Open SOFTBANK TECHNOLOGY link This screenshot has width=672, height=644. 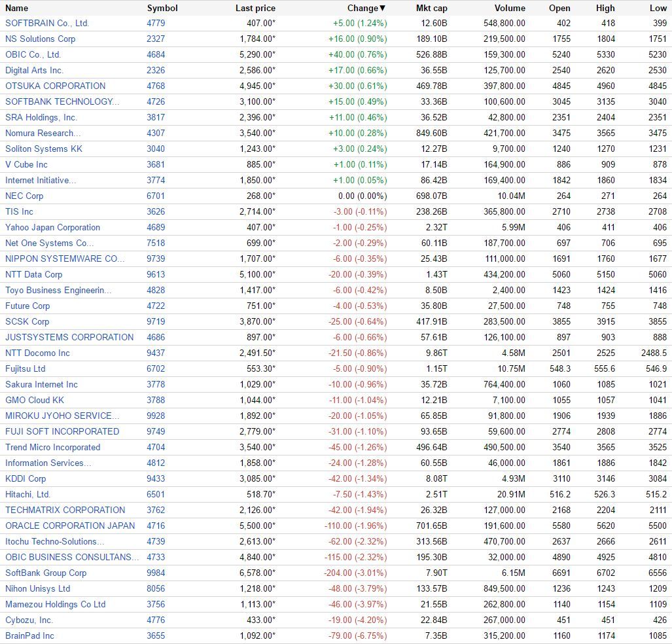[62, 101]
